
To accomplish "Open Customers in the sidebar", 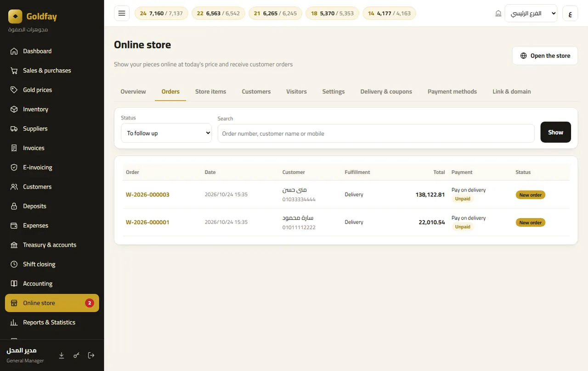I will [52, 187].
